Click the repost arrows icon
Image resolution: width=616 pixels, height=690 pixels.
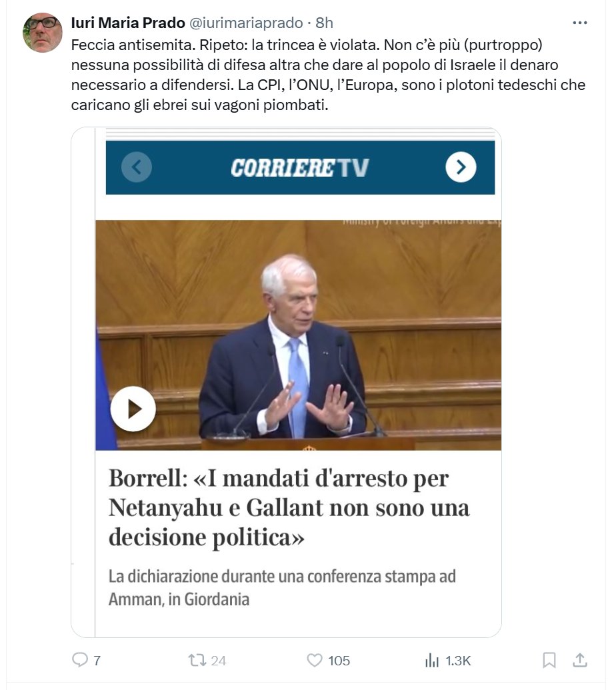(x=197, y=660)
